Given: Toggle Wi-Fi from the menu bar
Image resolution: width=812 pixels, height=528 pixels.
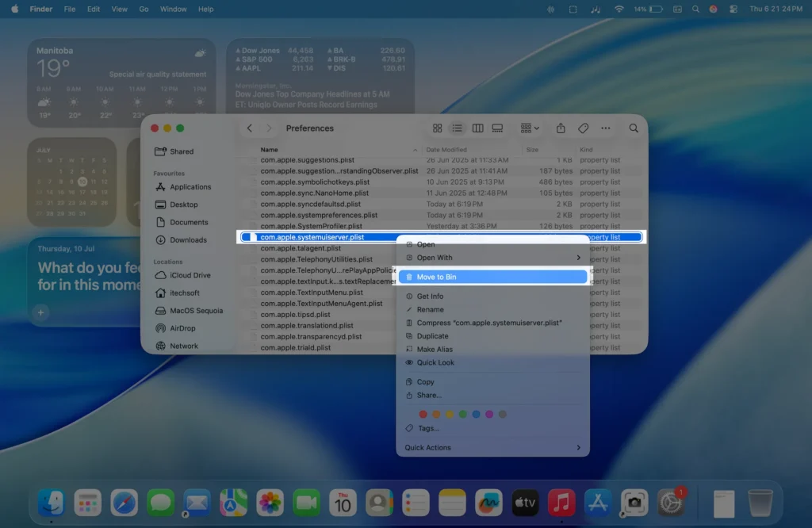Looking at the screenshot, I should coord(618,9).
